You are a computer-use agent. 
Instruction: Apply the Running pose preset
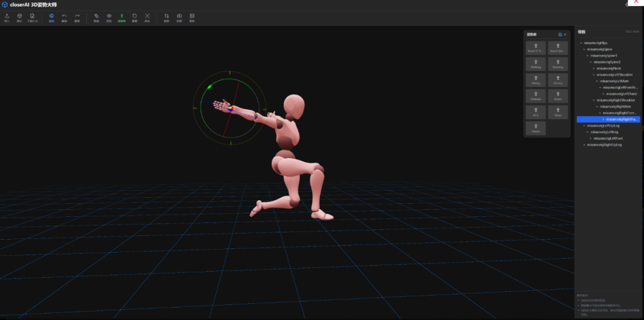click(558, 64)
